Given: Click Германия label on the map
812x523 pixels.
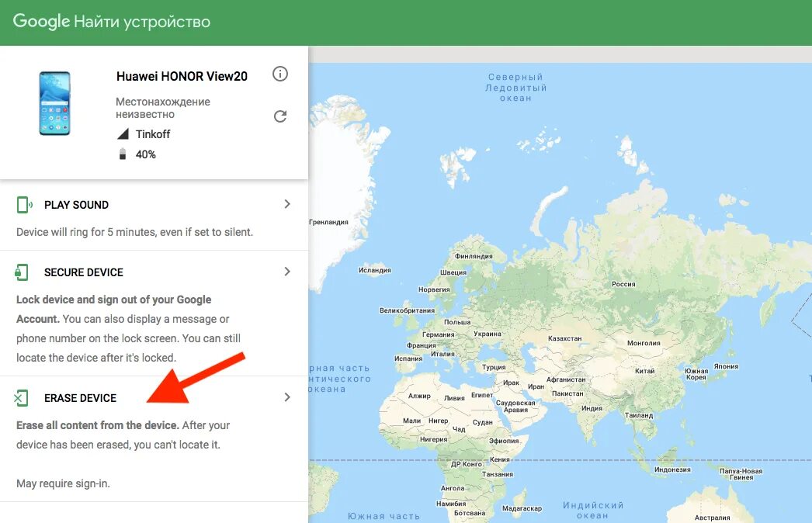Looking at the screenshot, I should (x=438, y=334).
